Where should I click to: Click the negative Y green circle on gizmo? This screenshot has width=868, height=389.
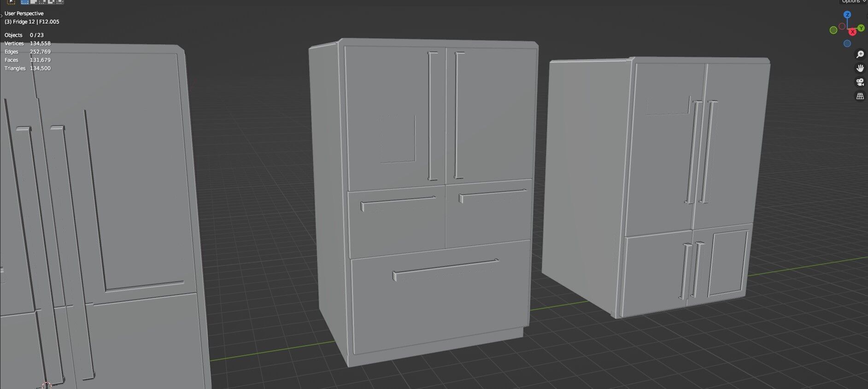tap(833, 30)
